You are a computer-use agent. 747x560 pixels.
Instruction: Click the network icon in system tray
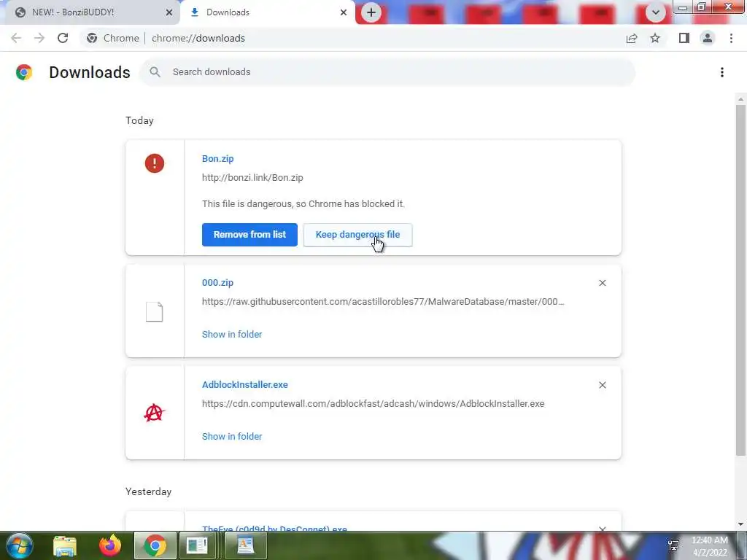[x=673, y=545]
